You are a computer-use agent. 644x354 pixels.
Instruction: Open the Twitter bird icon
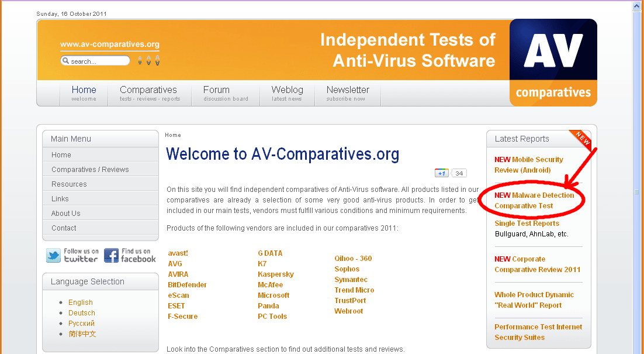53,255
